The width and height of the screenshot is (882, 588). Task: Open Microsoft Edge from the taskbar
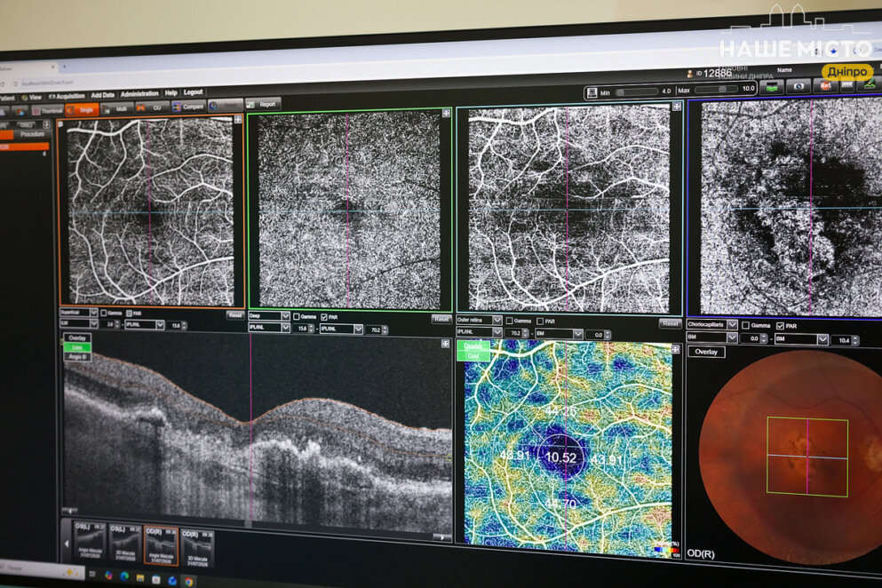coord(124,577)
